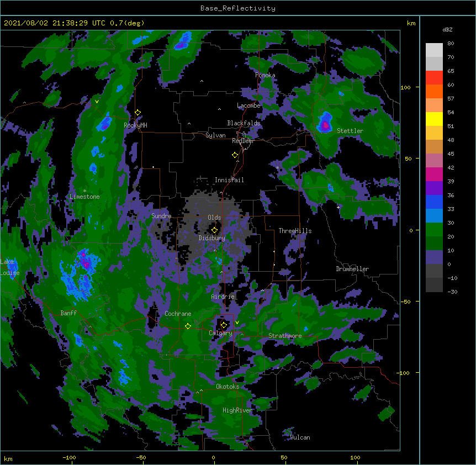
Task: Click the Calgary city label
Action: pos(220,333)
